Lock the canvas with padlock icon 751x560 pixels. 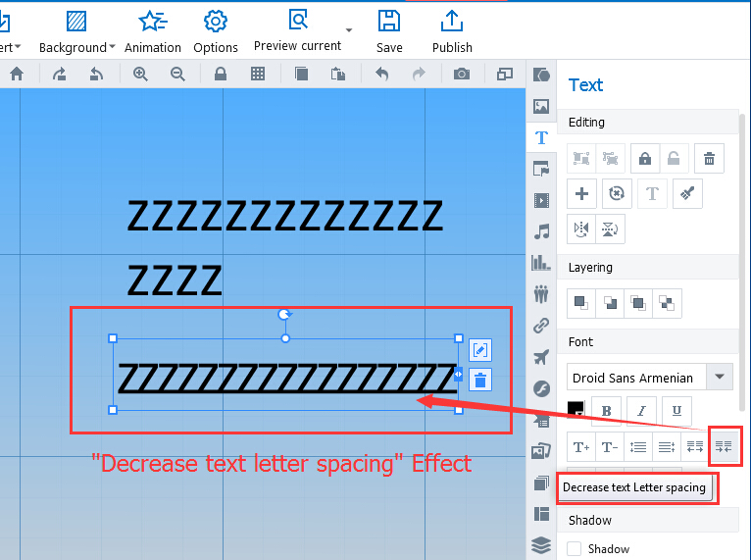pyautogui.click(x=221, y=74)
